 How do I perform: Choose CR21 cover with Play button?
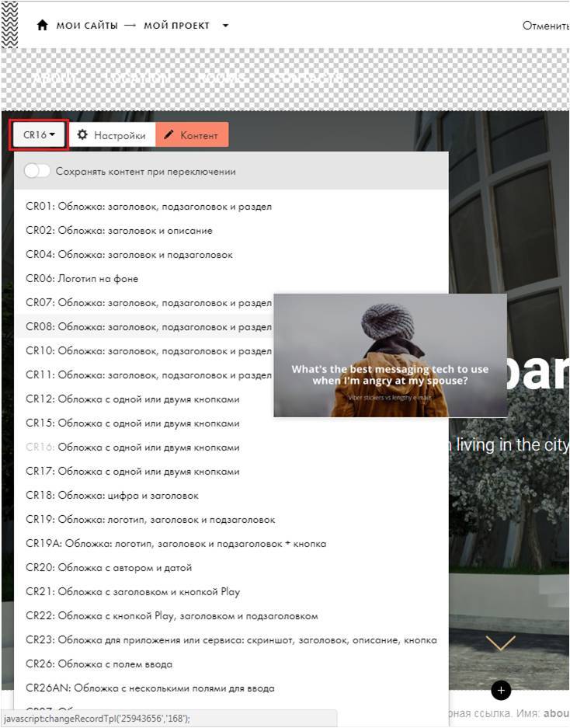(133, 592)
